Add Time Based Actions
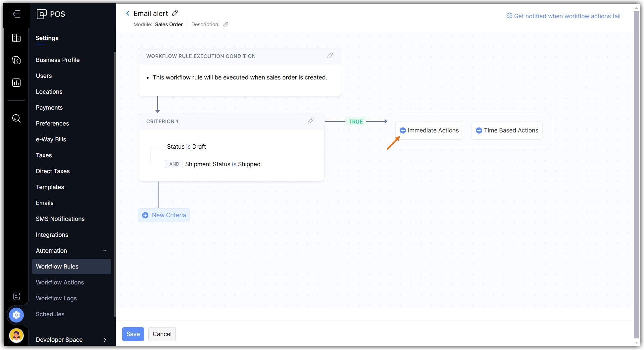 point(507,130)
